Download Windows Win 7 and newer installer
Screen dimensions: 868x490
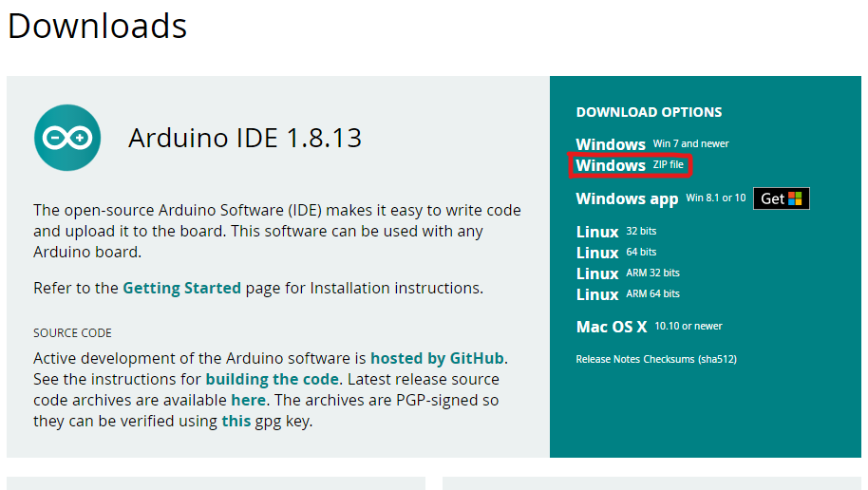652,144
